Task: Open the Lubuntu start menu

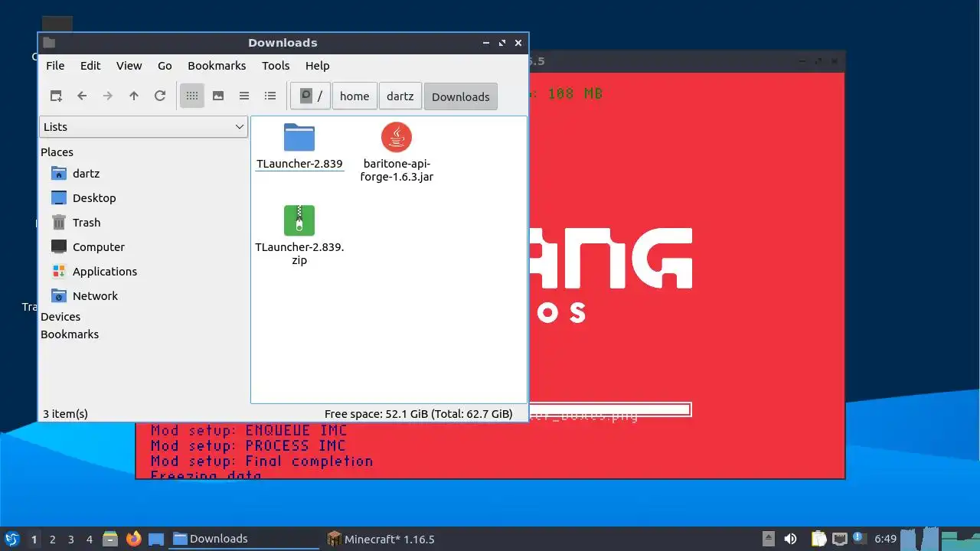Action: pos(11,539)
